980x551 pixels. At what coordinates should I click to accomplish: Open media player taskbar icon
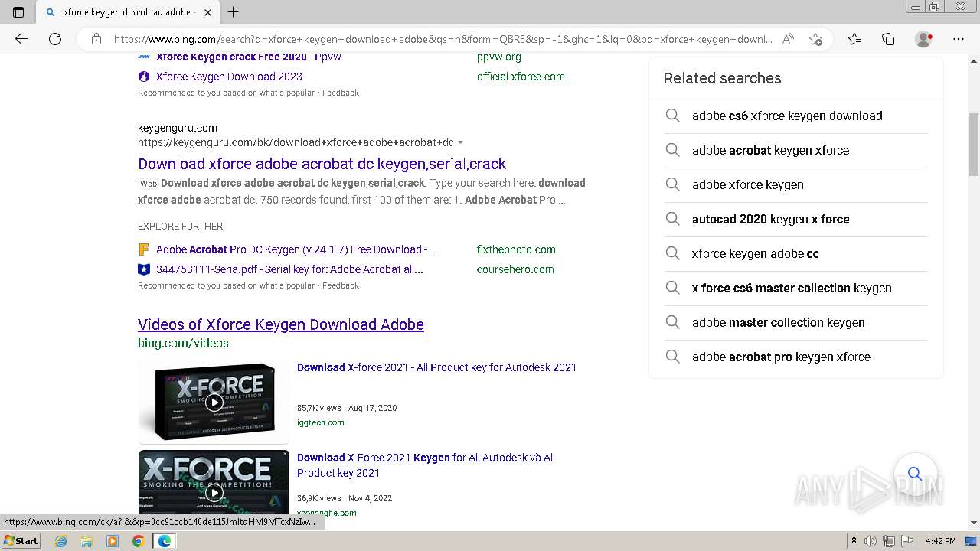(113, 541)
